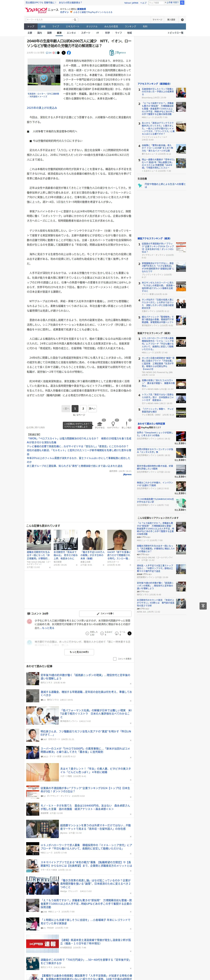The image size is (210, 980).
Task: Click コメントを書く button
Action: [105, 613]
